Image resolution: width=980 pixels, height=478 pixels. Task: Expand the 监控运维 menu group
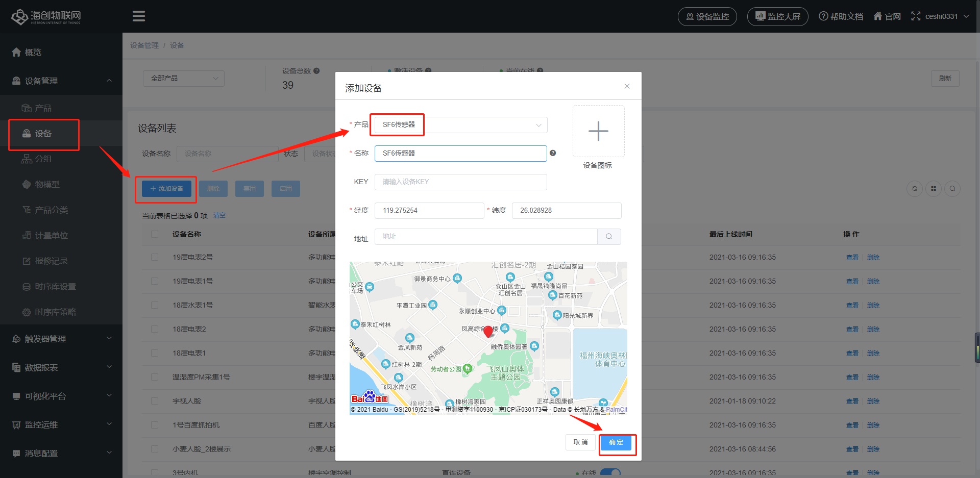tap(61, 424)
